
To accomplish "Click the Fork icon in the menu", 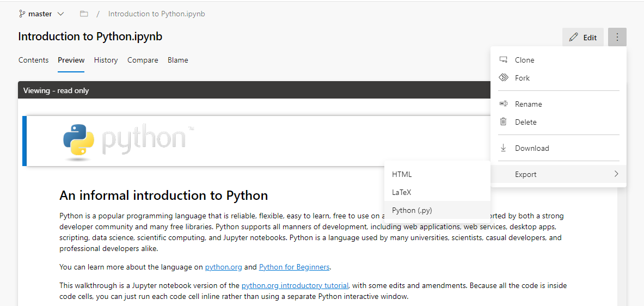I will [503, 78].
